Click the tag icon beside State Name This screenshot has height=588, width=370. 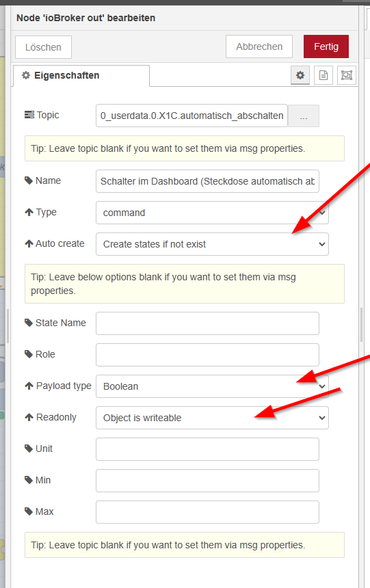pos(29,323)
